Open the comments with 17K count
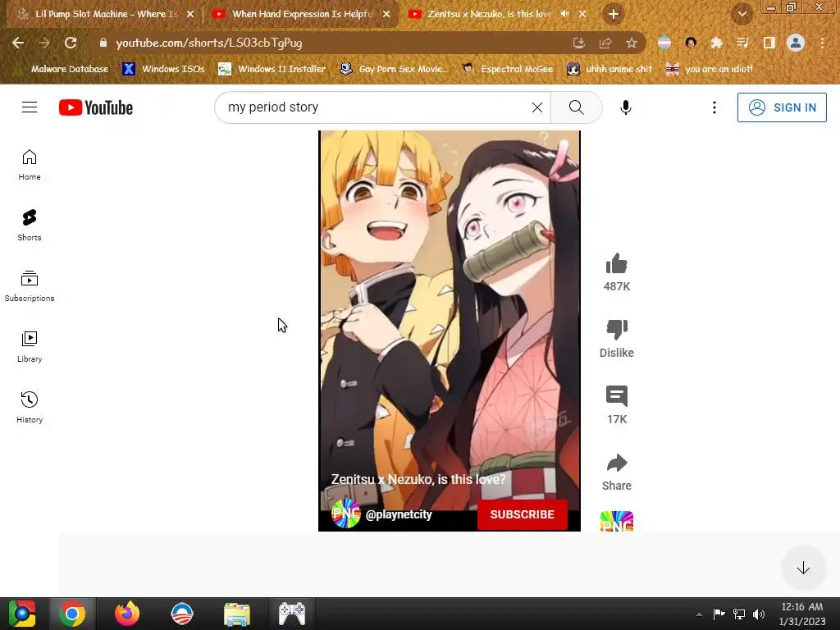The image size is (840, 630). (x=617, y=397)
